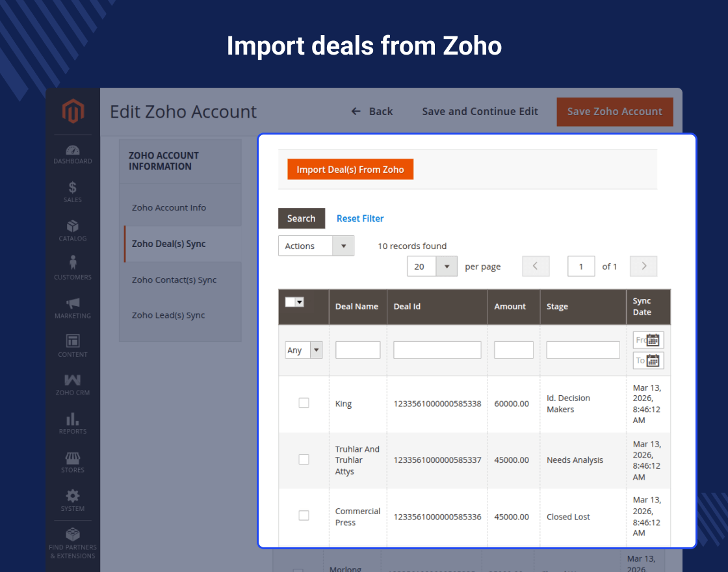The height and width of the screenshot is (572, 728).
Task: Click deal id 1233561000000585337
Action: pyautogui.click(x=437, y=460)
